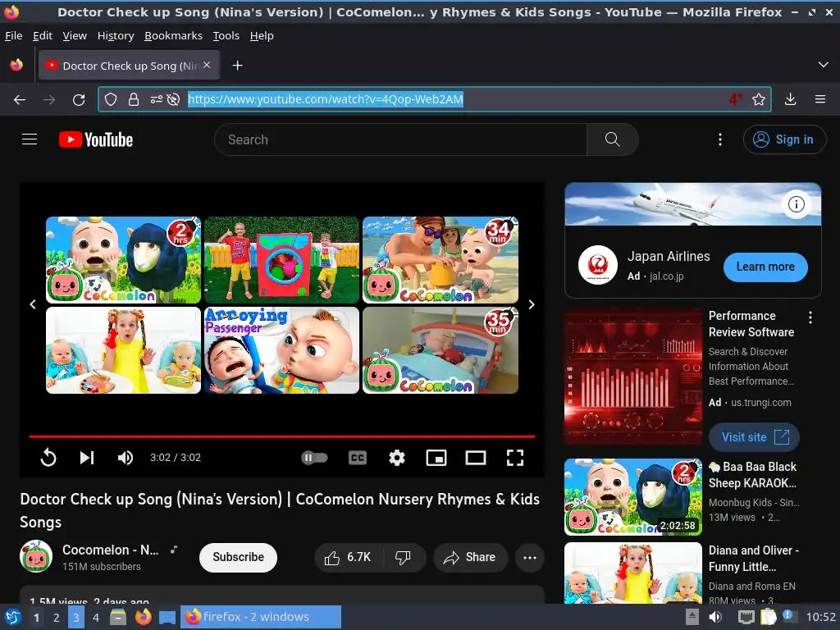Open the Help menu

coord(262,35)
